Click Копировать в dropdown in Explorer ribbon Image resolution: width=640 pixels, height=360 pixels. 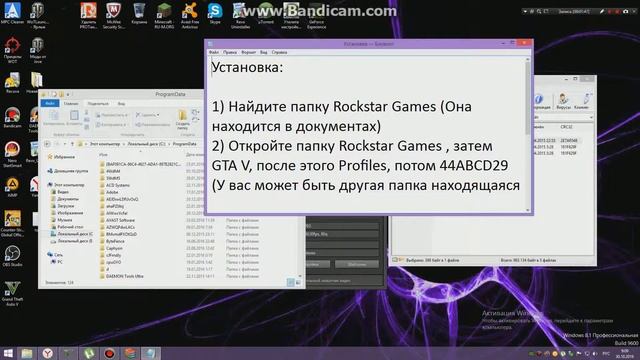coord(111,124)
